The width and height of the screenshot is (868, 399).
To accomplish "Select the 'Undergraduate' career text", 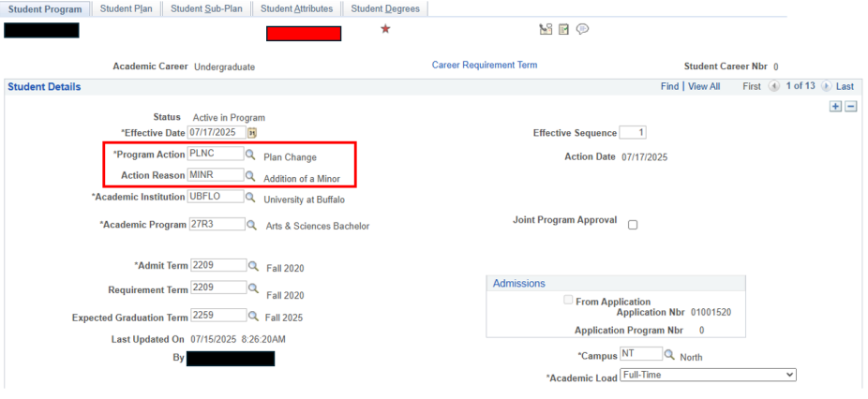I will (224, 66).
